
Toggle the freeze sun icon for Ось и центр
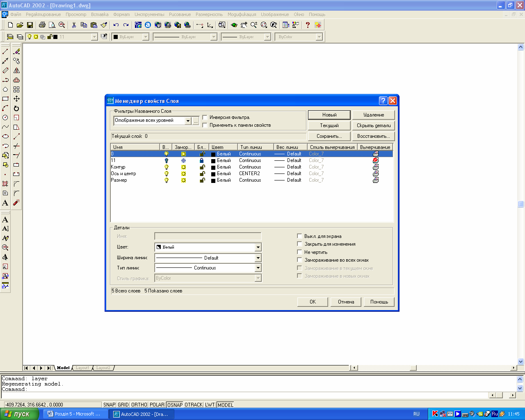pos(183,173)
